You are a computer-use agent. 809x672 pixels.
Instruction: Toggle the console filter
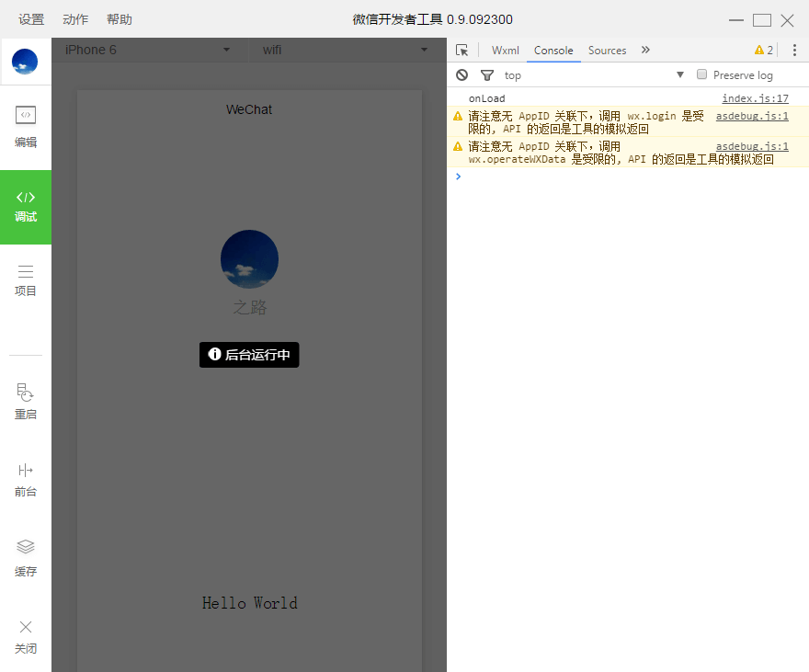[x=486, y=75]
